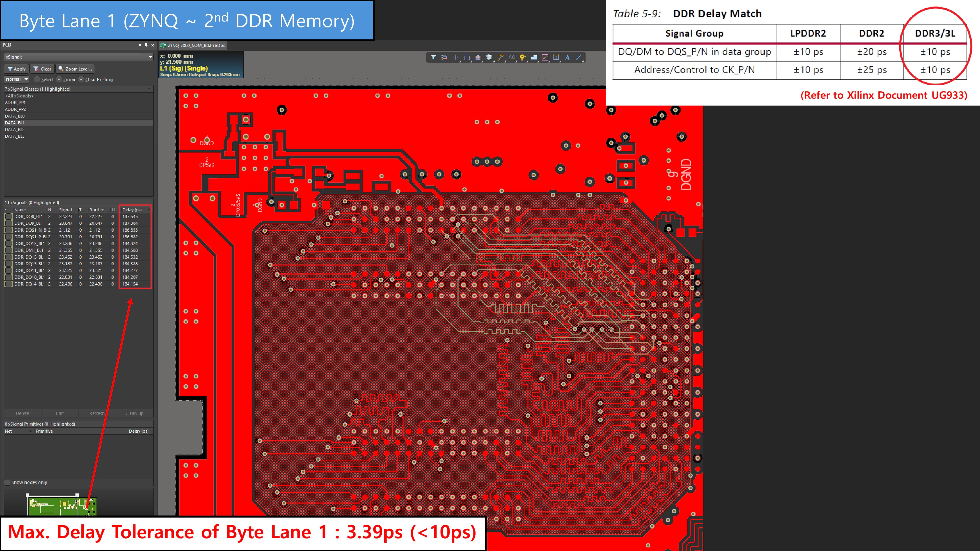Enable the Select checkbox
980x551 pixels.
pos(37,79)
